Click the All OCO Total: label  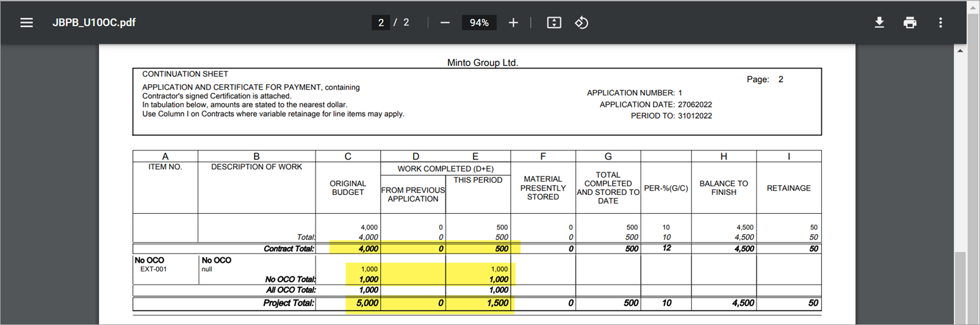290,290
